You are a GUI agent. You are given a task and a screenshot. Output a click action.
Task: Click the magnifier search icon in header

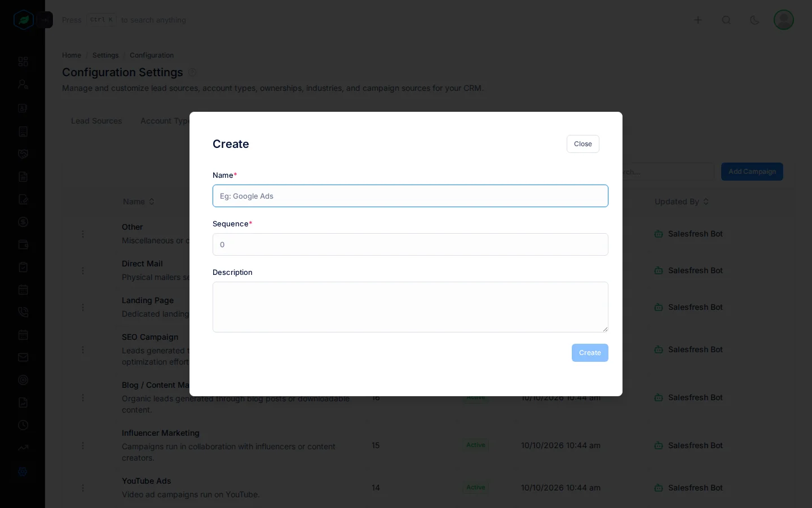pyautogui.click(x=726, y=20)
